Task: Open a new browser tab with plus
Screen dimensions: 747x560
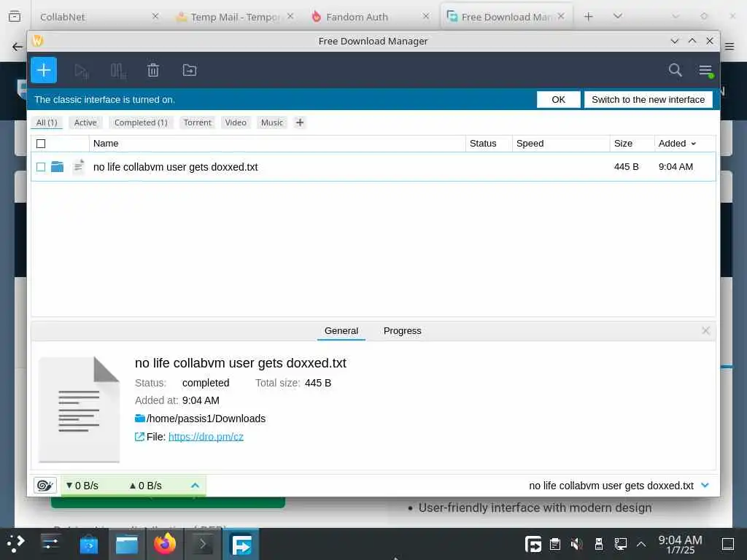Action: (589, 17)
